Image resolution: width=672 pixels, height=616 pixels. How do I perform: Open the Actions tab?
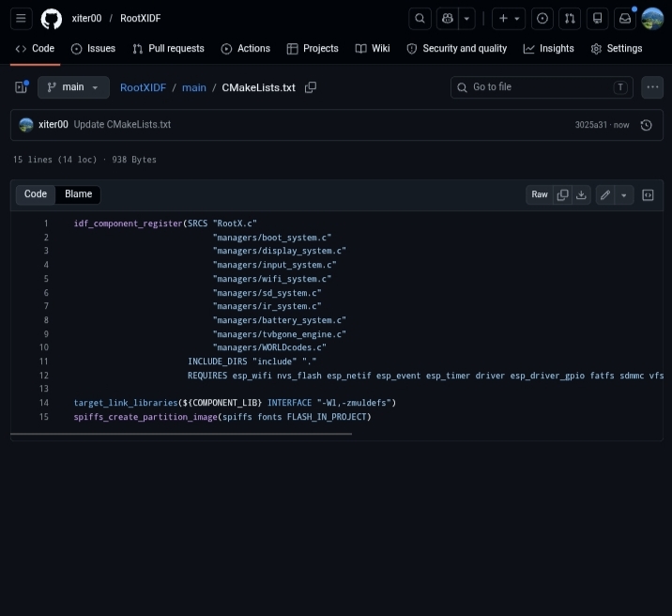[246, 49]
